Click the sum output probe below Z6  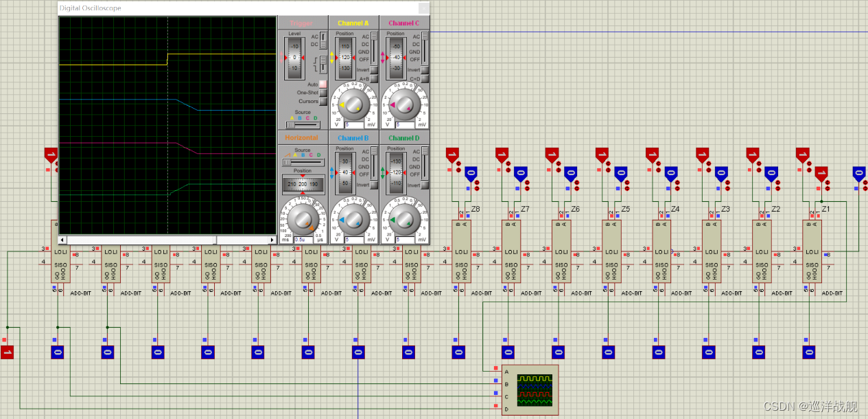click(559, 352)
